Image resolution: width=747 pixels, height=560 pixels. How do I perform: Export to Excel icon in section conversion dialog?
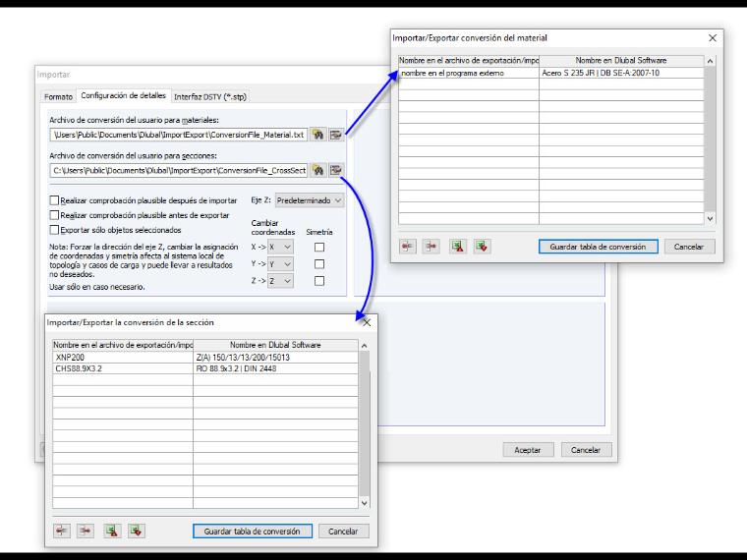coord(112,531)
